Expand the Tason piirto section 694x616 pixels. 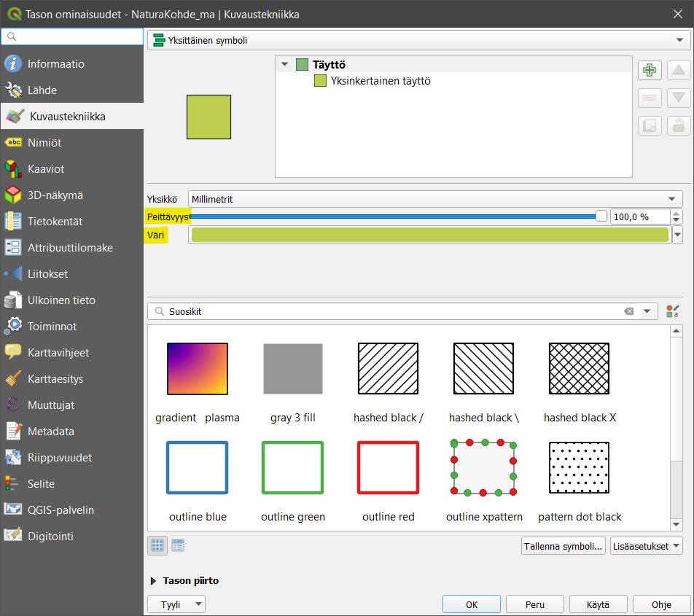click(154, 581)
